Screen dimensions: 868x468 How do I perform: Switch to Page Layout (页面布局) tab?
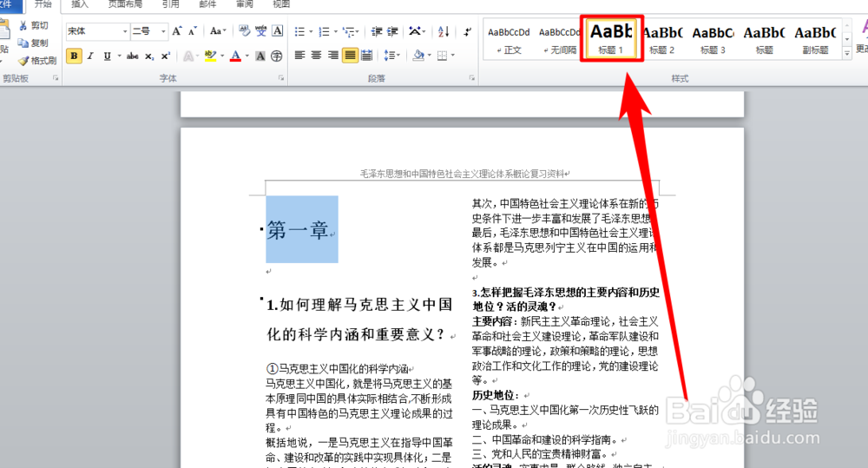tap(125, 3)
